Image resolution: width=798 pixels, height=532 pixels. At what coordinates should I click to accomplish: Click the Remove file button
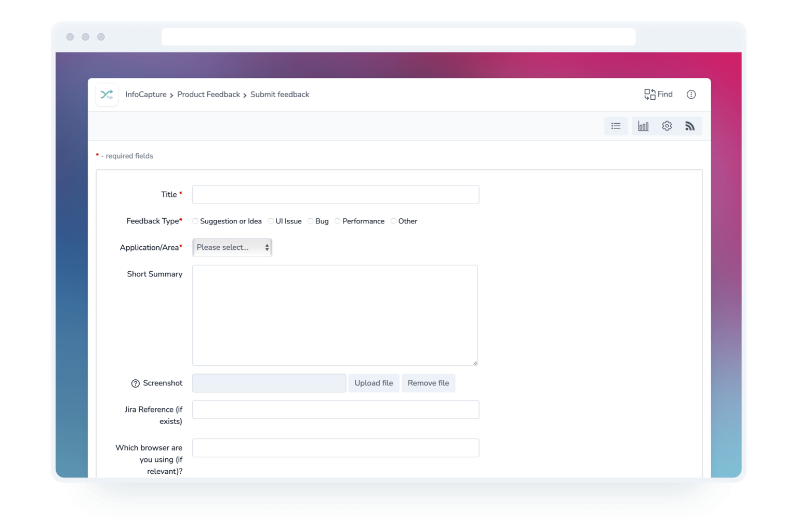[428, 383]
